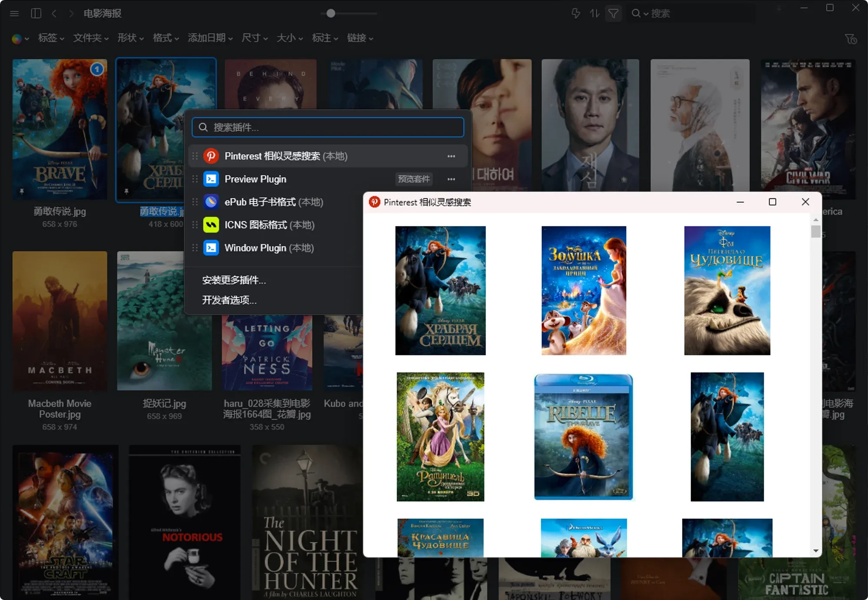Screen dimensions: 868x600
Task: Open more options for Preview Plugin
Action: tap(451, 179)
